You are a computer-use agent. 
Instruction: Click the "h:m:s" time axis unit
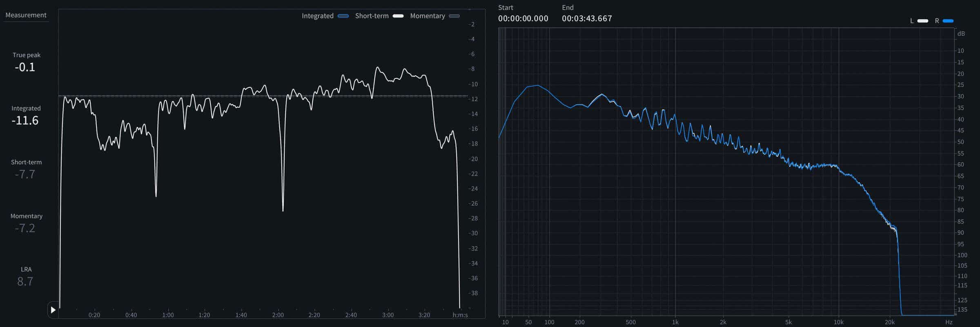460,315
